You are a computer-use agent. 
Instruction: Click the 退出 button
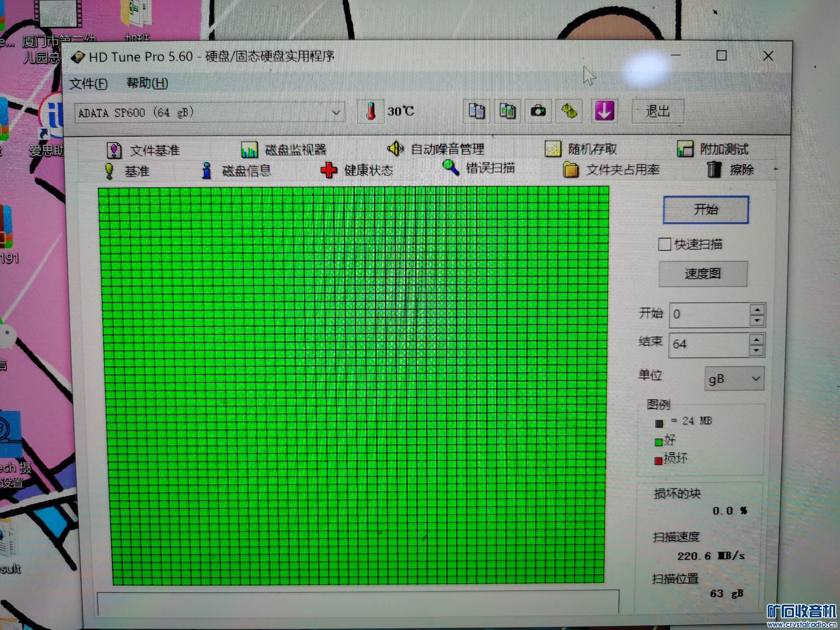(x=658, y=111)
